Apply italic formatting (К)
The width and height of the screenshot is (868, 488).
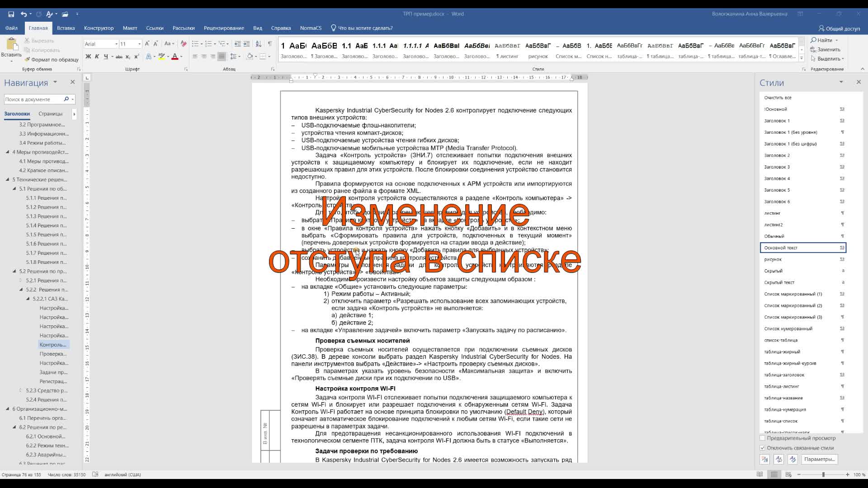[x=97, y=56]
